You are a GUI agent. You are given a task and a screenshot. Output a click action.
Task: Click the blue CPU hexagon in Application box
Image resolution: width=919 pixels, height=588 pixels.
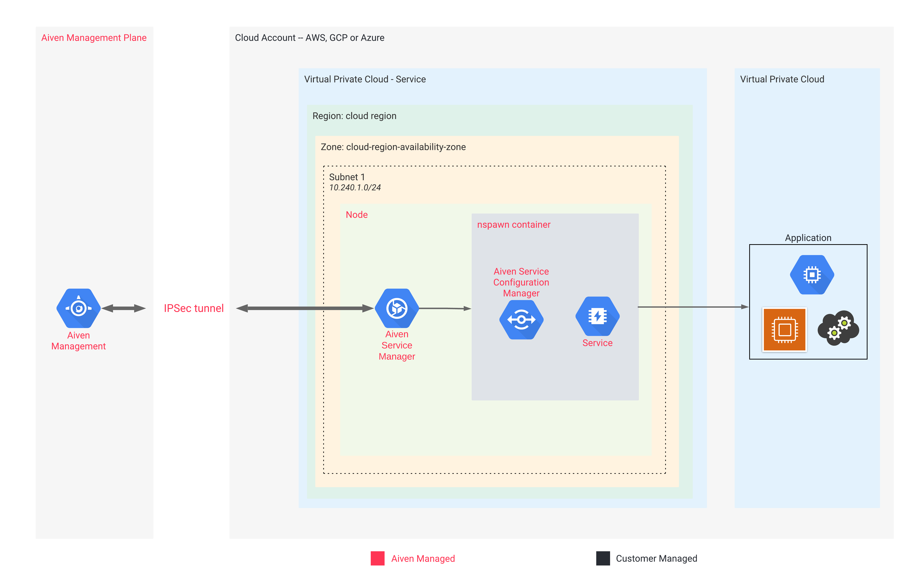coord(812,274)
